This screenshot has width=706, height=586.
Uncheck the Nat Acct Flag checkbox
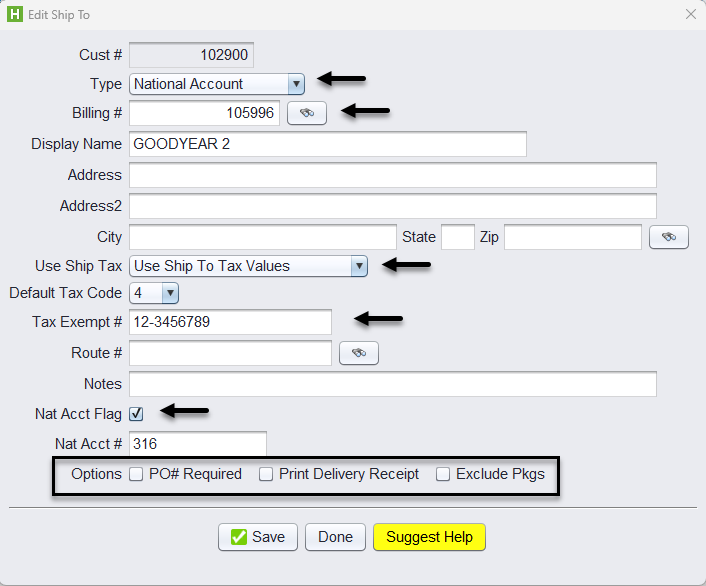coord(137,413)
